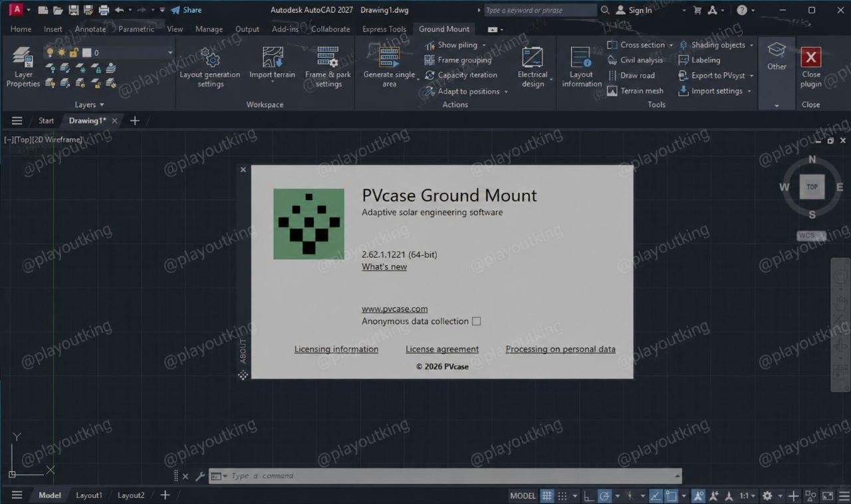Open the Labeling tool
Viewport: 851px width, 504px height.
pos(699,60)
